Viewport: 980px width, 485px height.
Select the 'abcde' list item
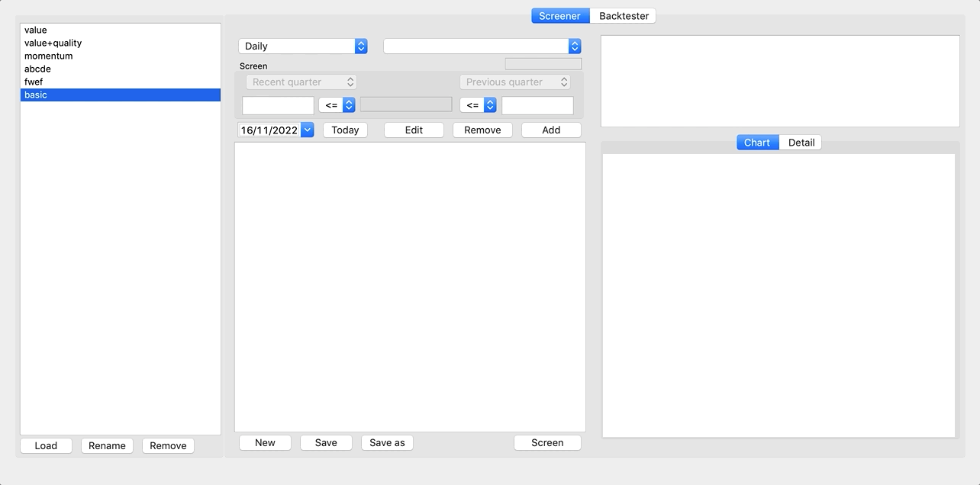(x=121, y=69)
